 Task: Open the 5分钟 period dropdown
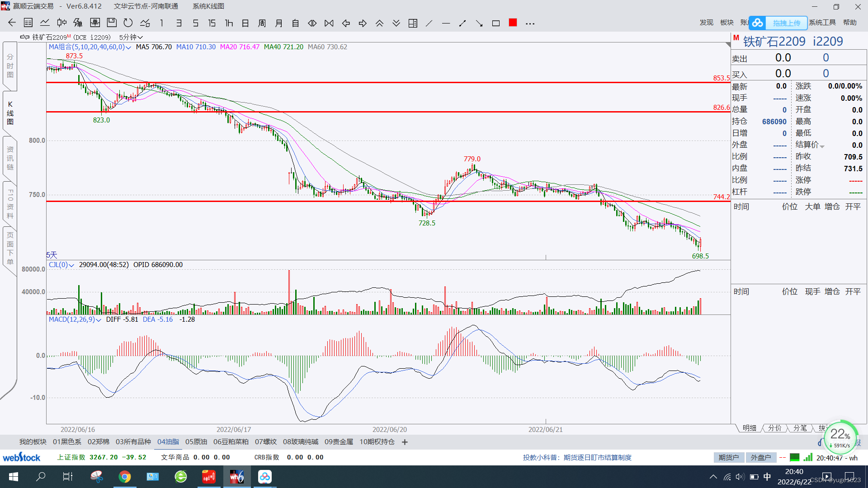point(131,37)
